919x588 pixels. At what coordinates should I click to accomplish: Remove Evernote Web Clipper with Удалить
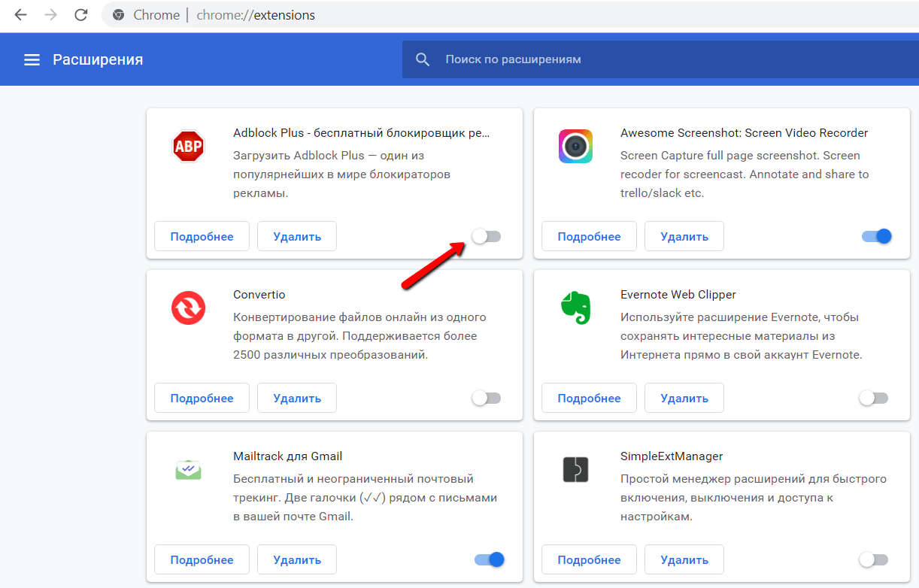(684, 398)
